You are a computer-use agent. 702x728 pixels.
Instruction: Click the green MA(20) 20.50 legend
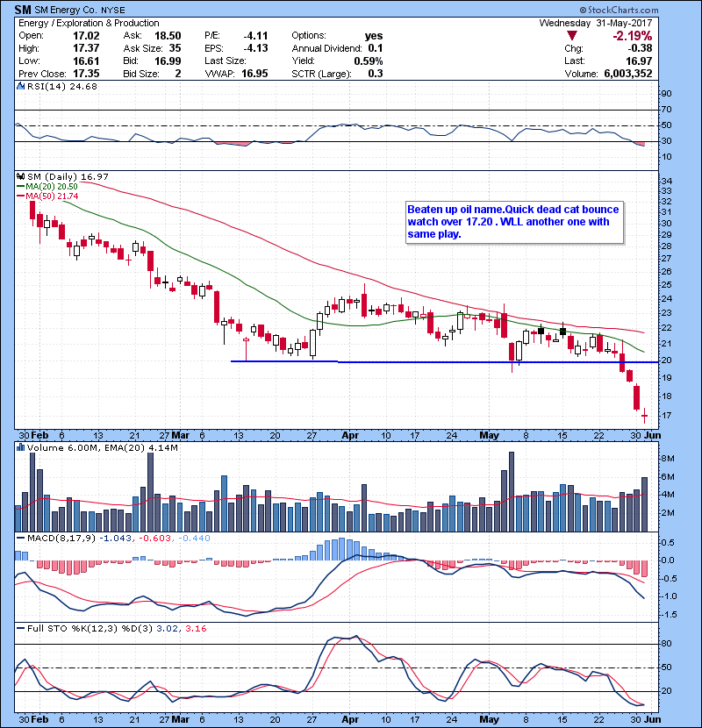tap(47, 186)
